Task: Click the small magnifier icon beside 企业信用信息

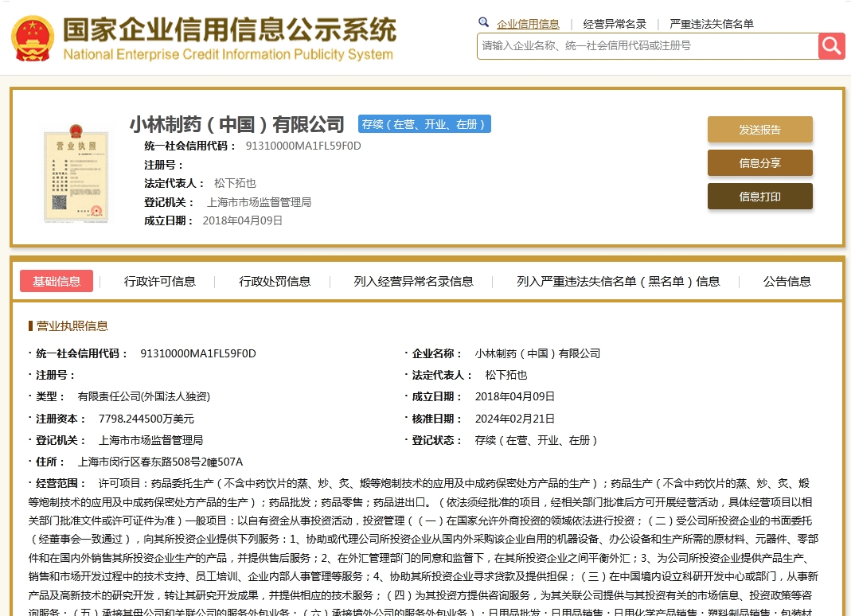Action: pyautogui.click(x=483, y=22)
